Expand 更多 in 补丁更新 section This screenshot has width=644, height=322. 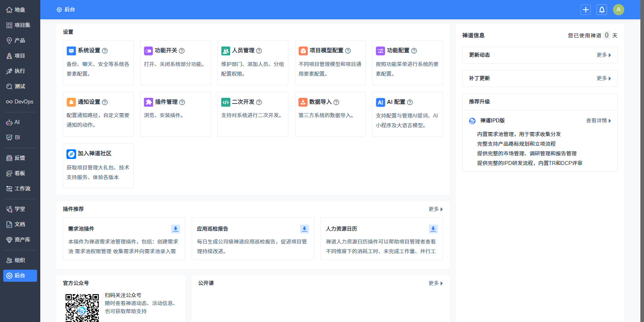[603, 78]
